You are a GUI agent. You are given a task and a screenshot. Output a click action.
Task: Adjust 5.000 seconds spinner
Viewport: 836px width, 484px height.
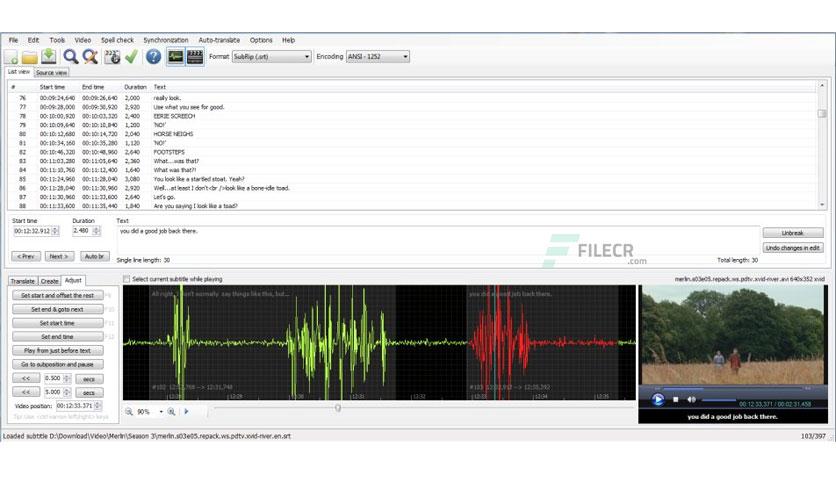[x=67, y=392]
